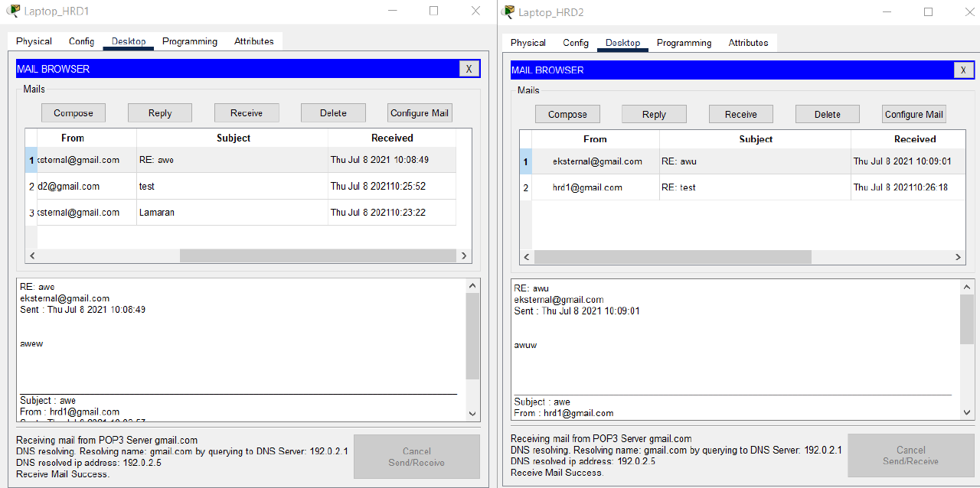This screenshot has width=980, height=488.
Task: Close the Mail Browser on Laptop_HRD2
Action: [963, 70]
